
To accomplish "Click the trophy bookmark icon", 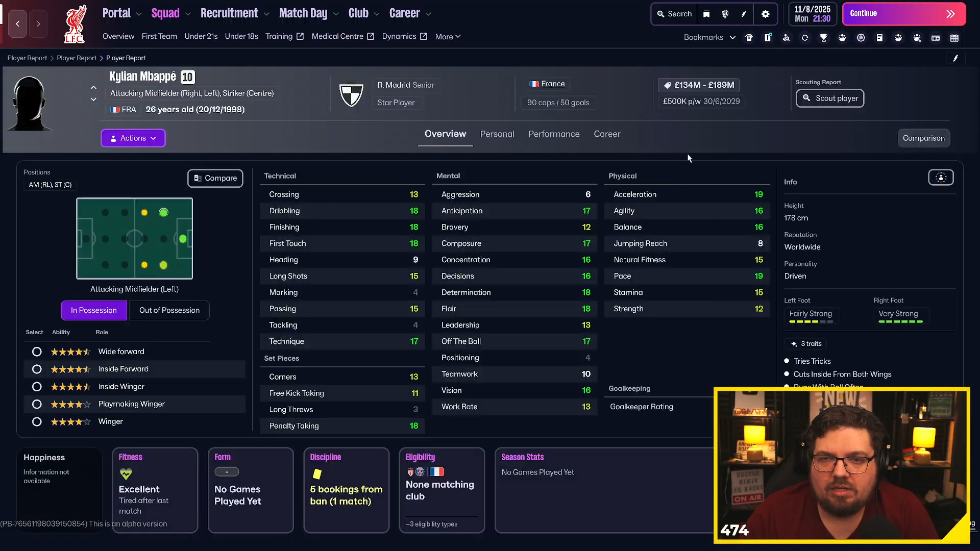I will coord(823,37).
